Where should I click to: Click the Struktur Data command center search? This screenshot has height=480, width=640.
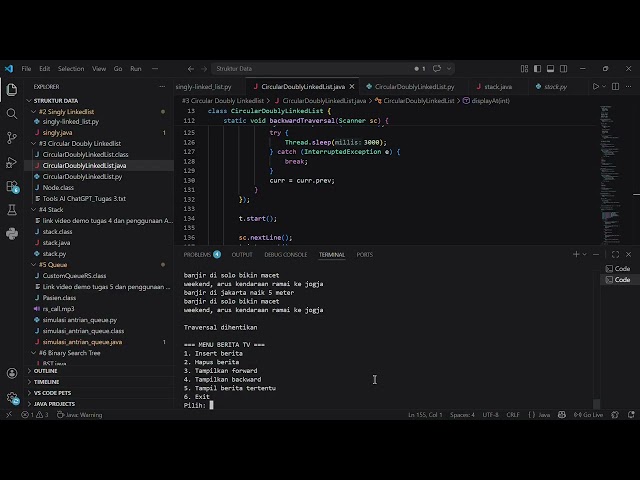[x=333, y=69]
